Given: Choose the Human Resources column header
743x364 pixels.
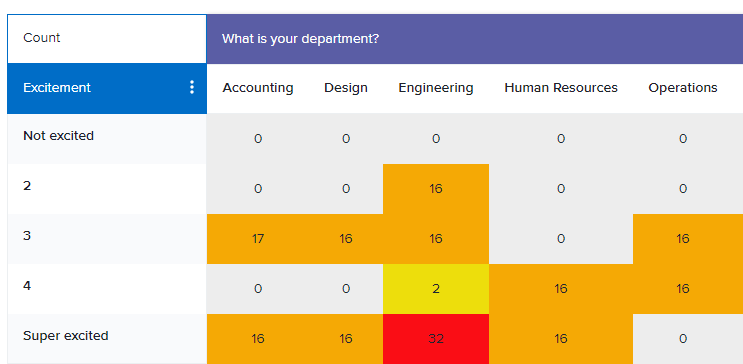Looking at the screenshot, I should click(561, 88).
